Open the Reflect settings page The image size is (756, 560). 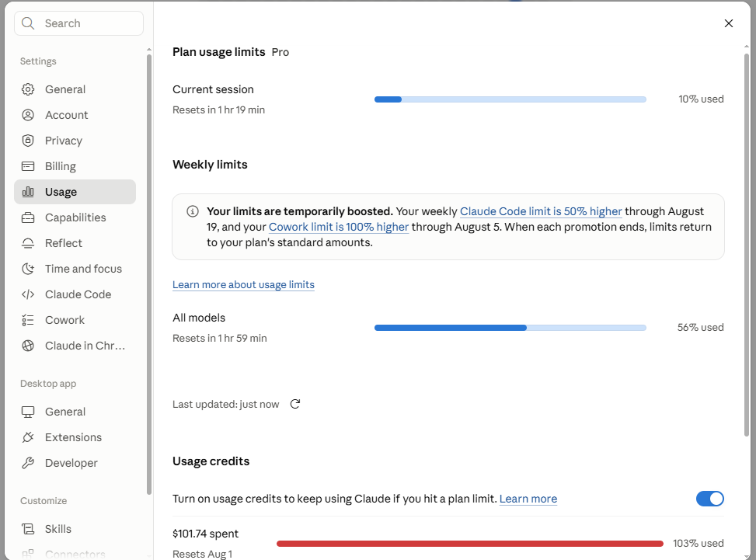[75, 243]
